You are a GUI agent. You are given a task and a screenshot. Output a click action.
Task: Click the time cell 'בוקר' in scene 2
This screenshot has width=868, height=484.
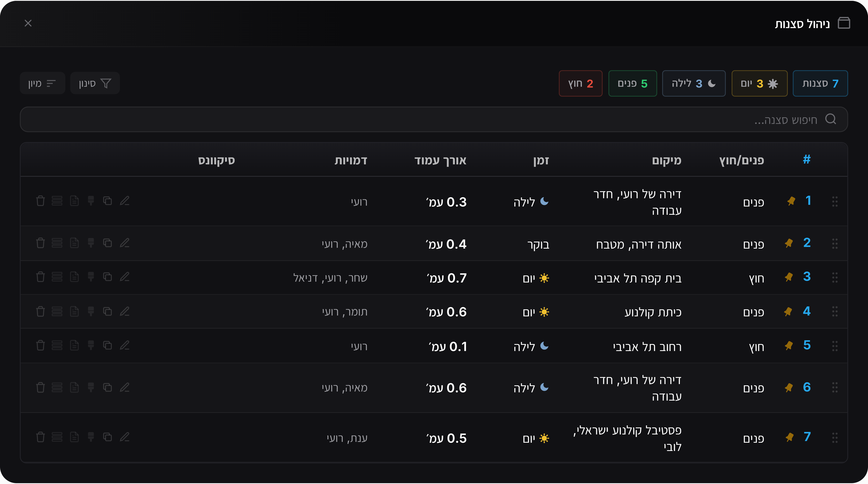pyautogui.click(x=538, y=245)
